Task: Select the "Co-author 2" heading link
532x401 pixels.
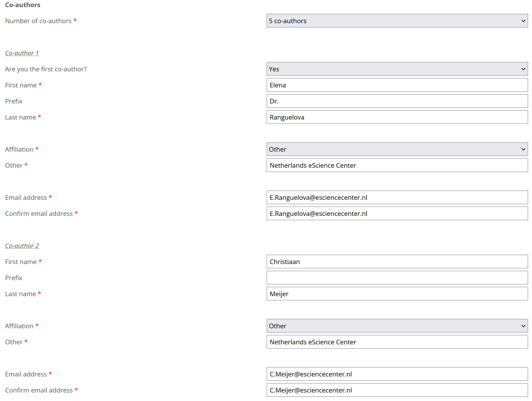Action: [x=22, y=246]
